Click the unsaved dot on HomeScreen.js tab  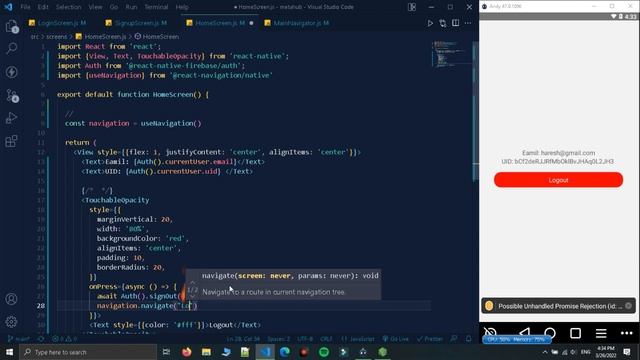251,23
